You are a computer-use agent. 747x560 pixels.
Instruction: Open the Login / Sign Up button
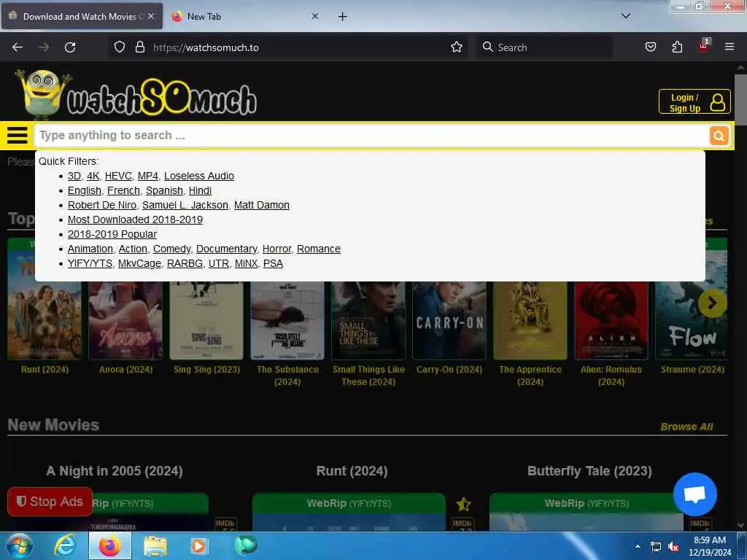[694, 102]
